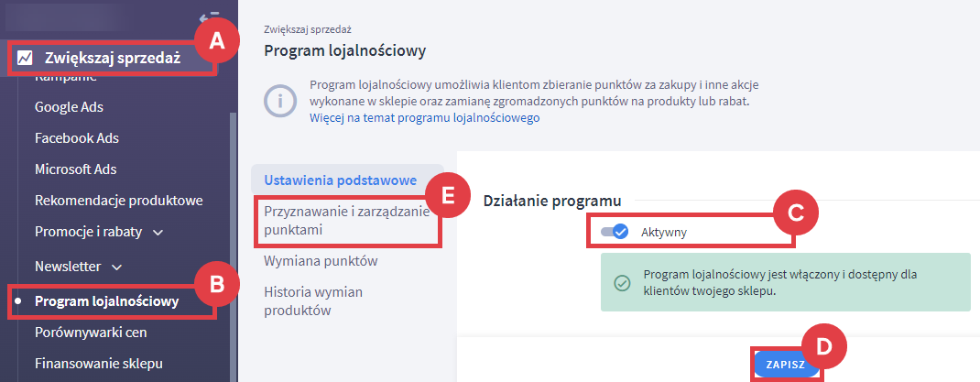Go to Rekomendacje produktowe
The width and height of the screenshot is (980, 382).
(119, 201)
